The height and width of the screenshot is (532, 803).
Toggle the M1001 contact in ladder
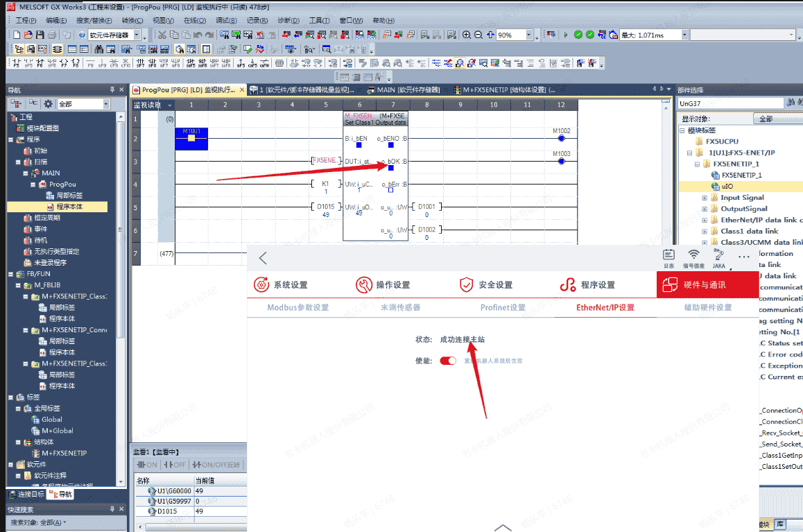[x=191, y=138]
